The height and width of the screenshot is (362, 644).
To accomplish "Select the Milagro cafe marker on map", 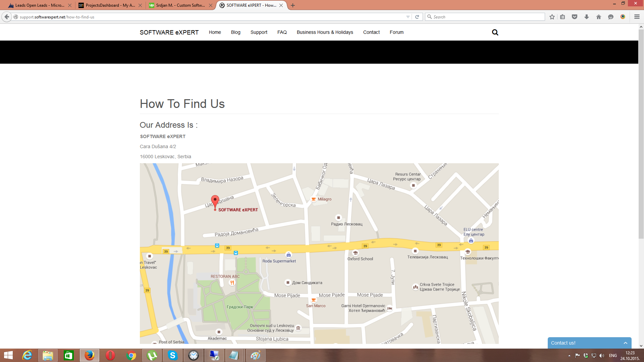I will [314, 199].
